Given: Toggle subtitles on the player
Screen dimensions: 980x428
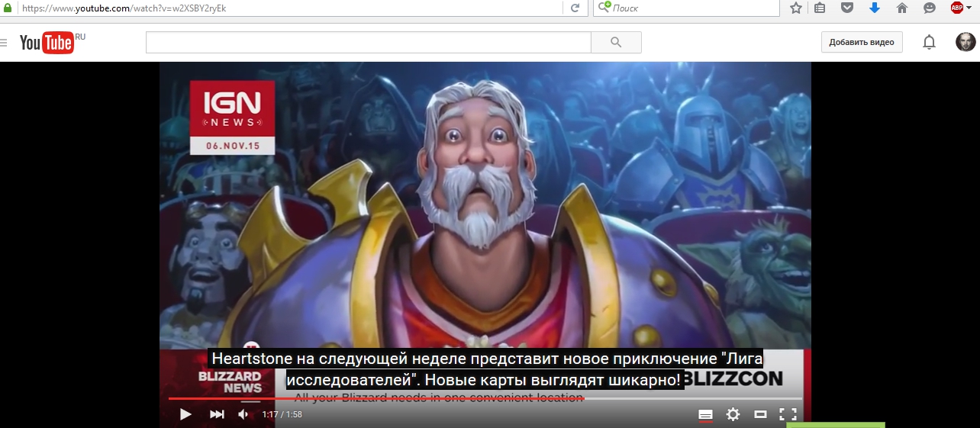Looking at the screenshot, I should pos(705,414).
